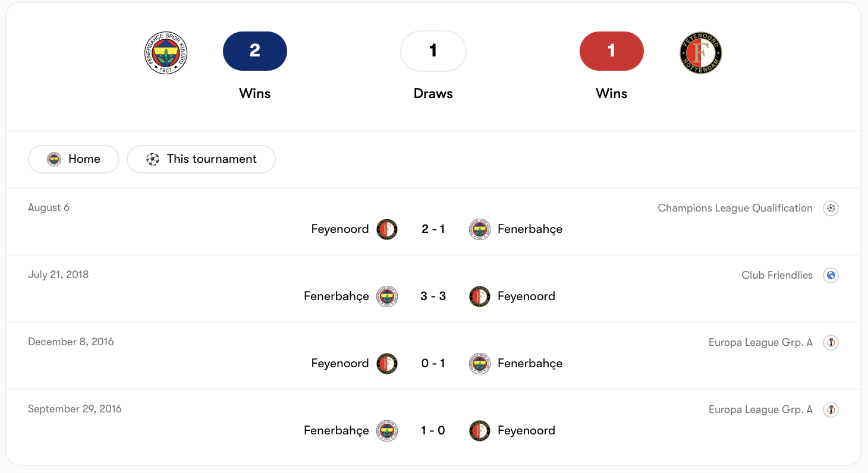Open the Club Friendlies competition link
The height and width of the screenshot is (473, 868).
pos(777,275)
